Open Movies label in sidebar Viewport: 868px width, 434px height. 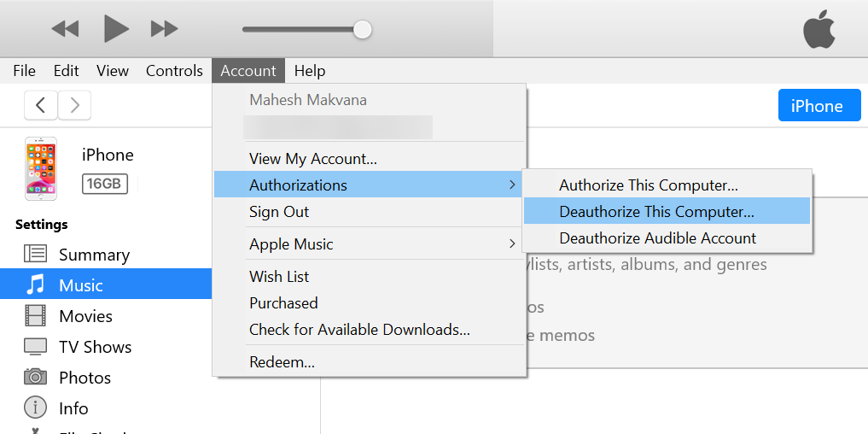pos(86,316)
